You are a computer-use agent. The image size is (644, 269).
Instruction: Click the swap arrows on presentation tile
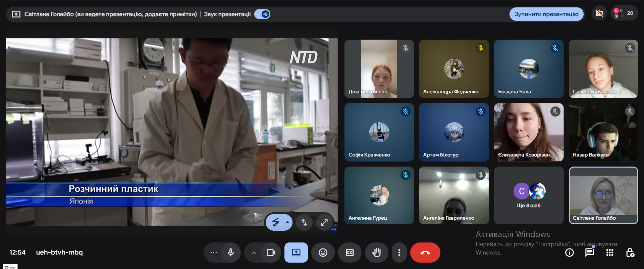(304, 222)
